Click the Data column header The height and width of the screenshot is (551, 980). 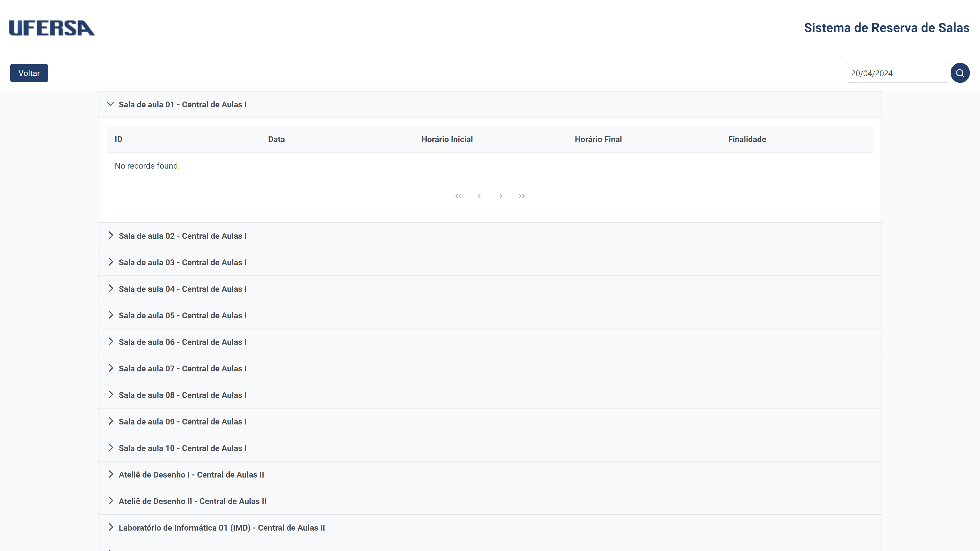(x=336, y=139)
